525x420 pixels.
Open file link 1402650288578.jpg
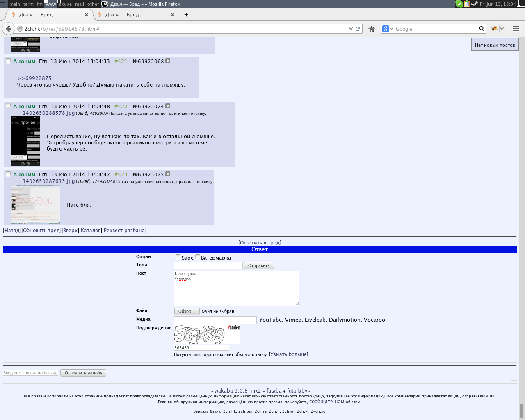(49, 113)
